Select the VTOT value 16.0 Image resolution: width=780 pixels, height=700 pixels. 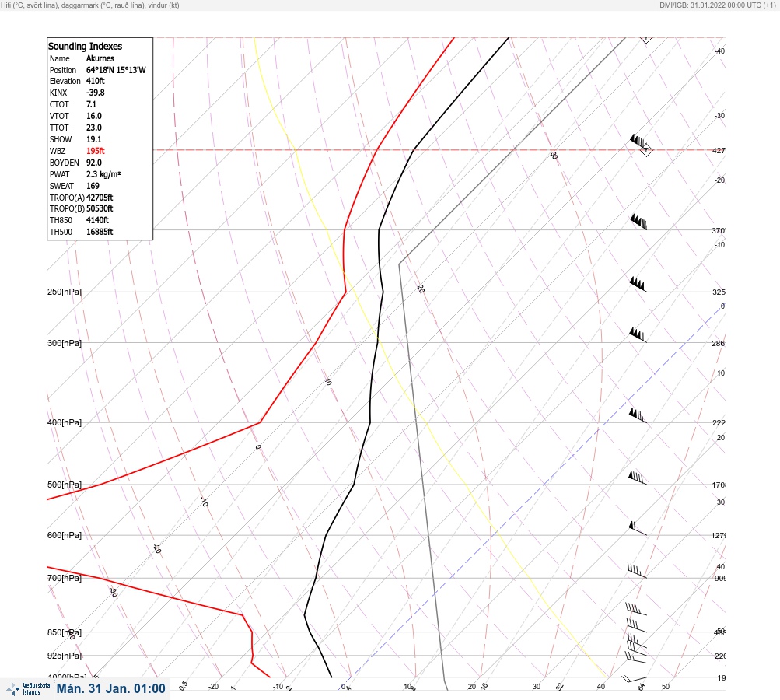click(x=94, y=116)
